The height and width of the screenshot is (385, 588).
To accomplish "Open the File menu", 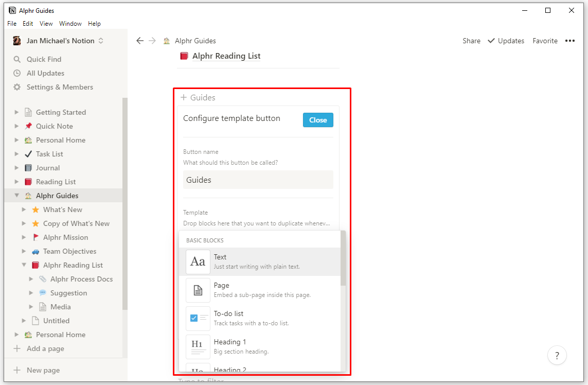I will 12,24.
